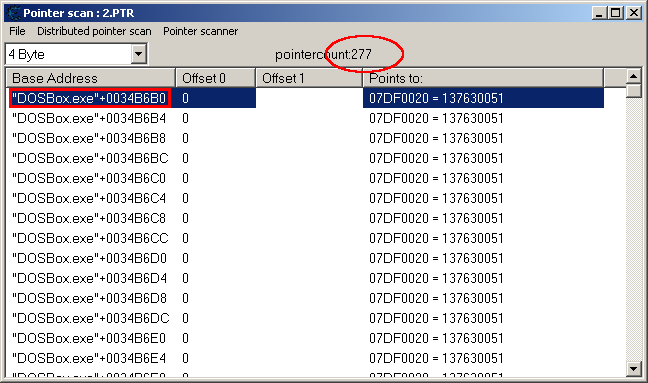Open the File menu

(x=17, y=31)
